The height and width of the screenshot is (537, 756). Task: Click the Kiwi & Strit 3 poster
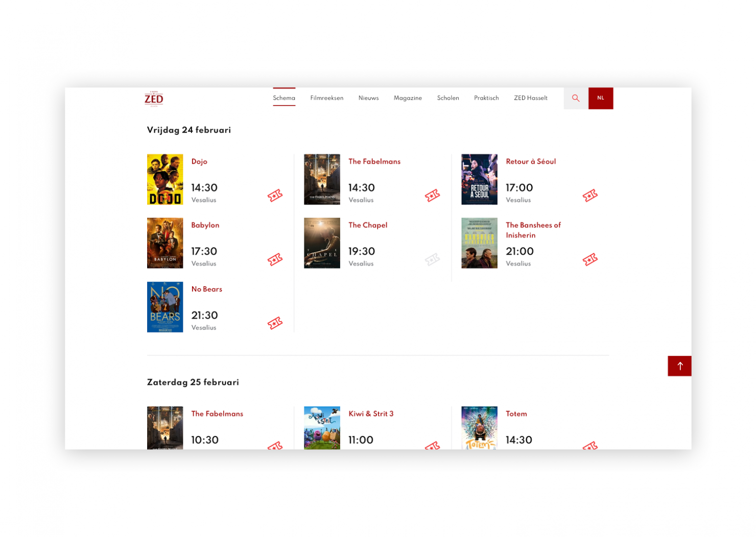[x=322, y=428]
